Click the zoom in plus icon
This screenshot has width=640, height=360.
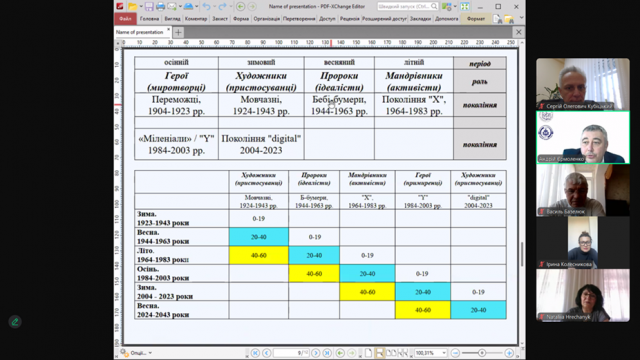pos(509,353)
